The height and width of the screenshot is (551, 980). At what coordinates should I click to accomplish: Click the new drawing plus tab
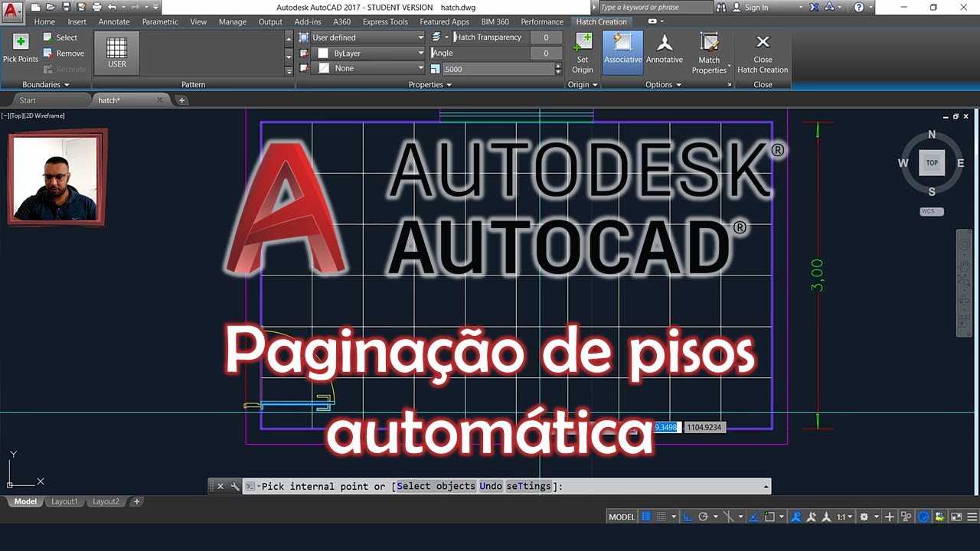(181, 100)
